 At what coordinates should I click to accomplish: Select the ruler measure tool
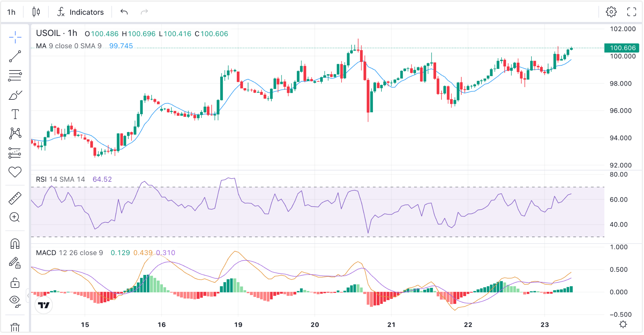15,198
